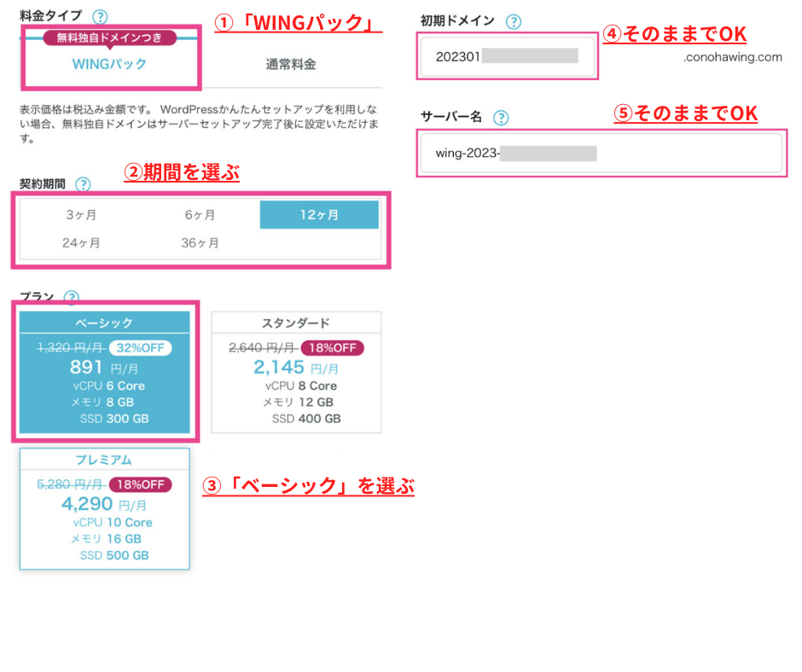Select the ベーシック plan card
The image size is (802, 672).
pos(104,373)
